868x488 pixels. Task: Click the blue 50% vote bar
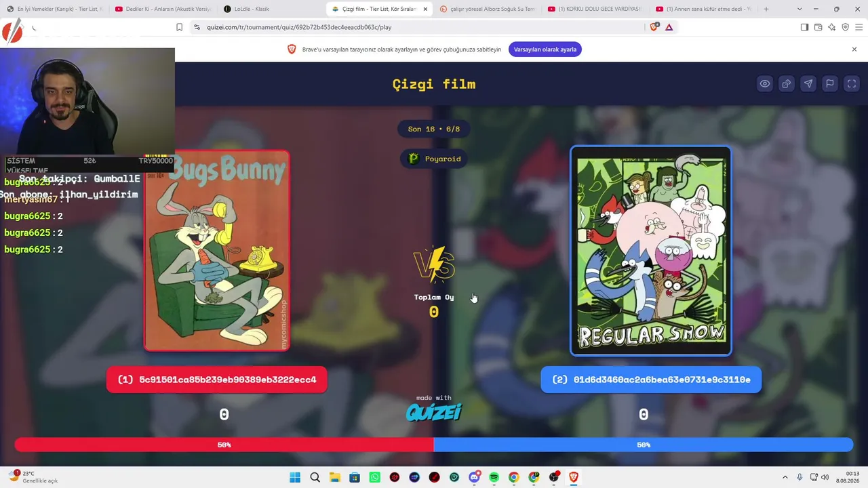pyautogui.click(x=644, y=445)
